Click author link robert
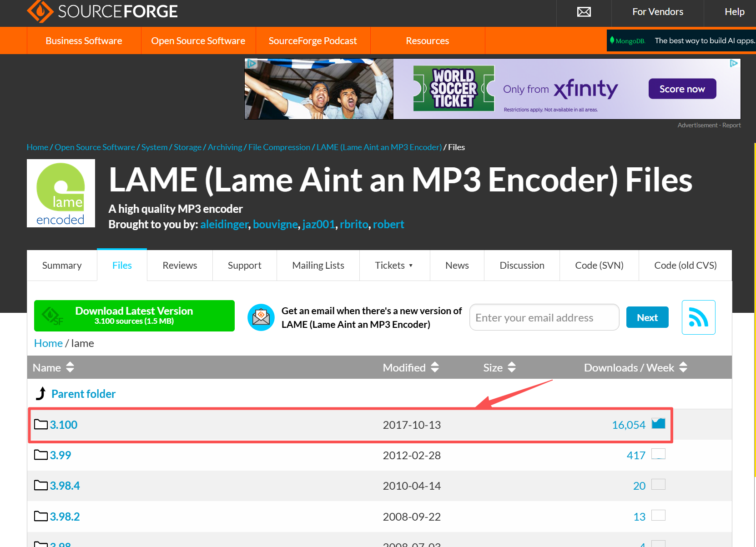The height and width of the screenshot is (547, 756). click(388, 224)
